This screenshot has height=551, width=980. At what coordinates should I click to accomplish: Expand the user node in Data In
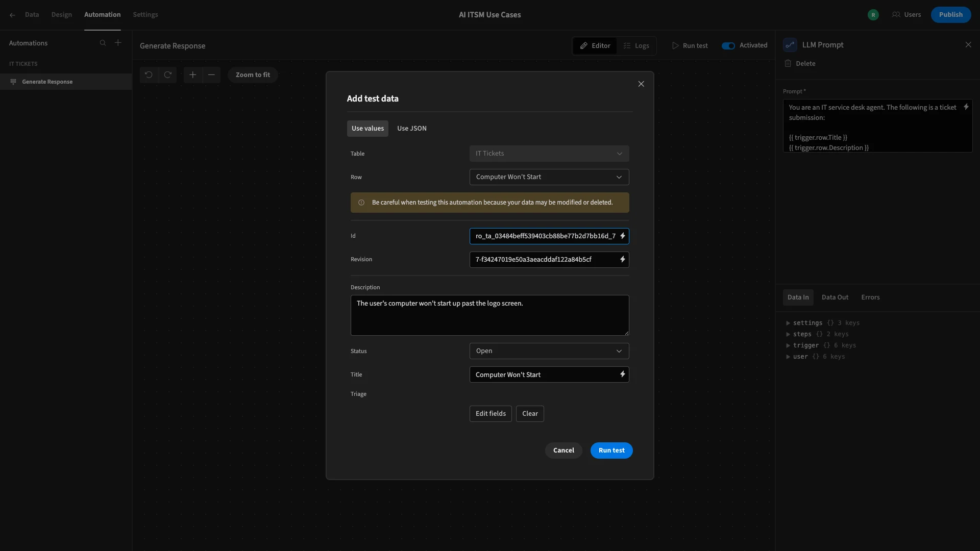click(788, 357)
